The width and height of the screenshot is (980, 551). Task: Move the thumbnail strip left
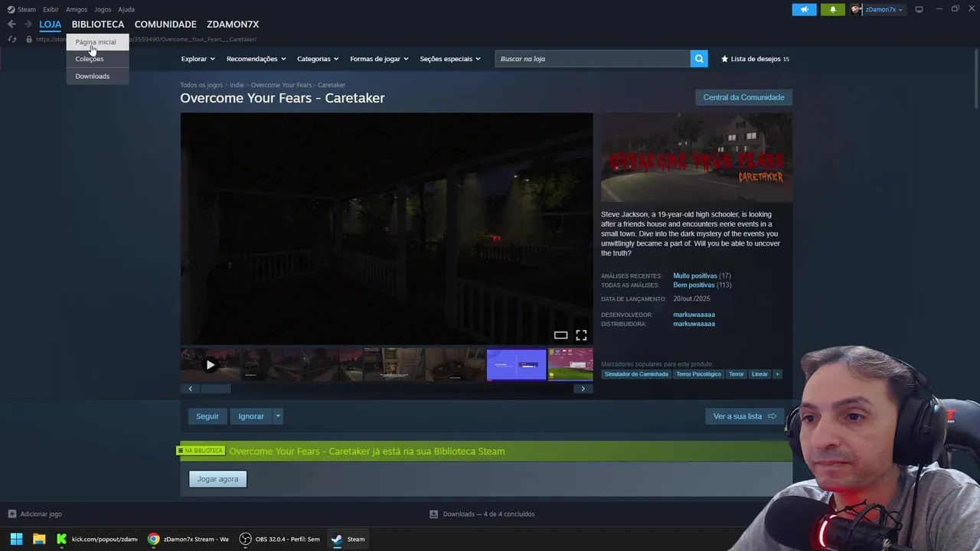(x=191, y=389)
